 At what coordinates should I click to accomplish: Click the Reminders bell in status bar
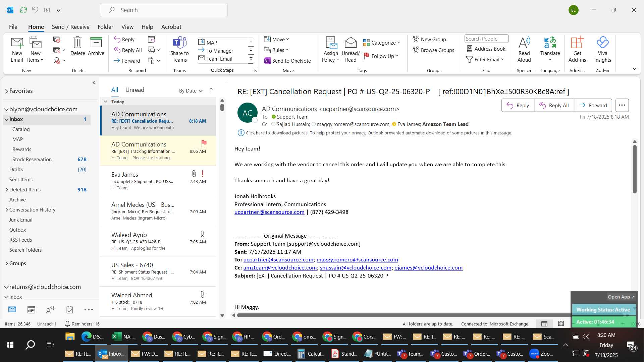[67, 324]
